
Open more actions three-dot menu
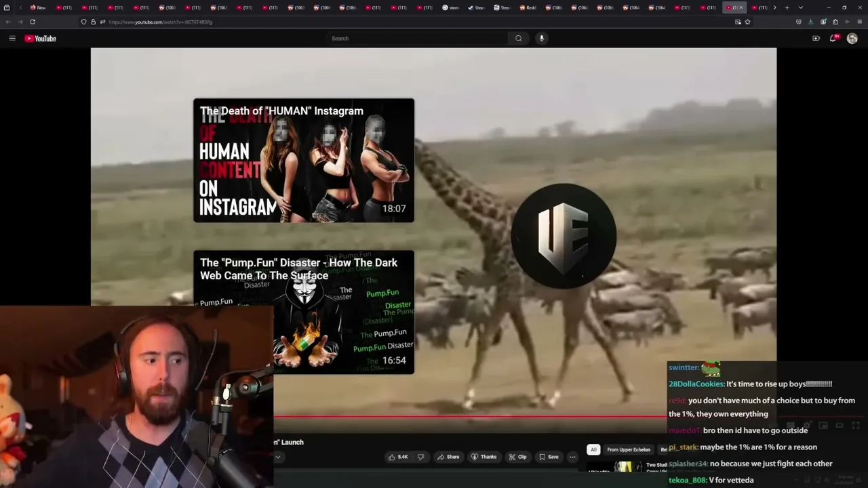tap(572, 457)
